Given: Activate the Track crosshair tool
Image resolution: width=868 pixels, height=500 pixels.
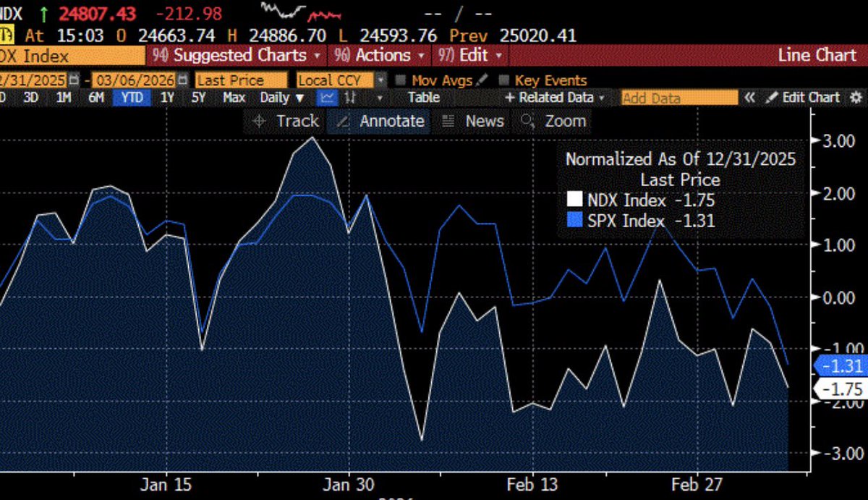Looking at the screenshot, I should [285, 122].
